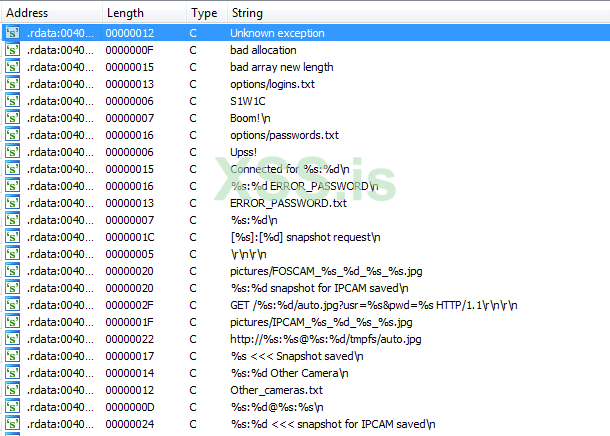Click length value 00000017
This screenshot has width=610, height=436.
(x=130, y=356)
